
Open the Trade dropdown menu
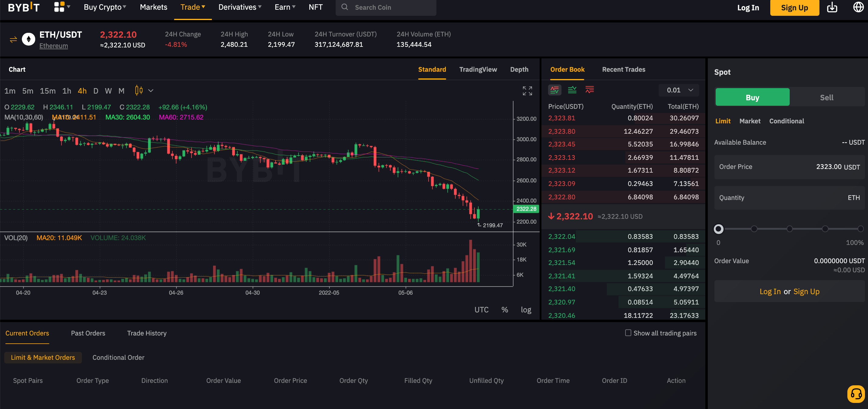tap(193, 7)
